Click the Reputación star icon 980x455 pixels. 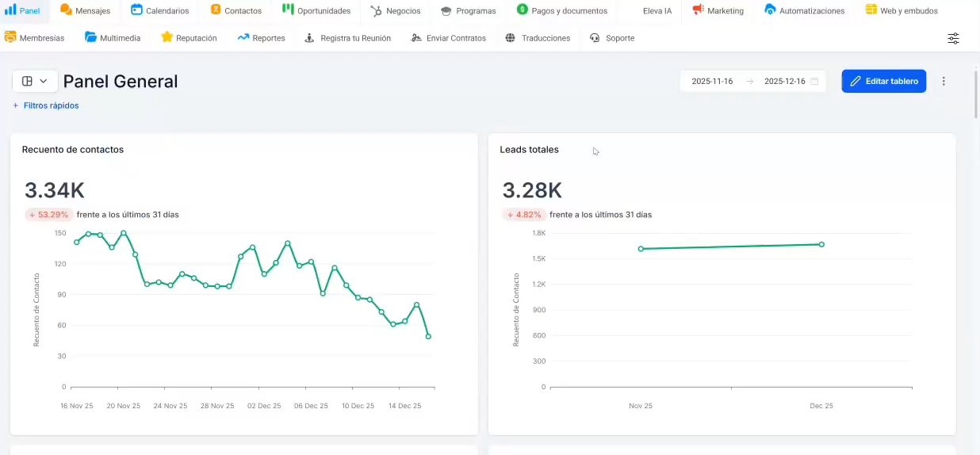pos(167,37)
